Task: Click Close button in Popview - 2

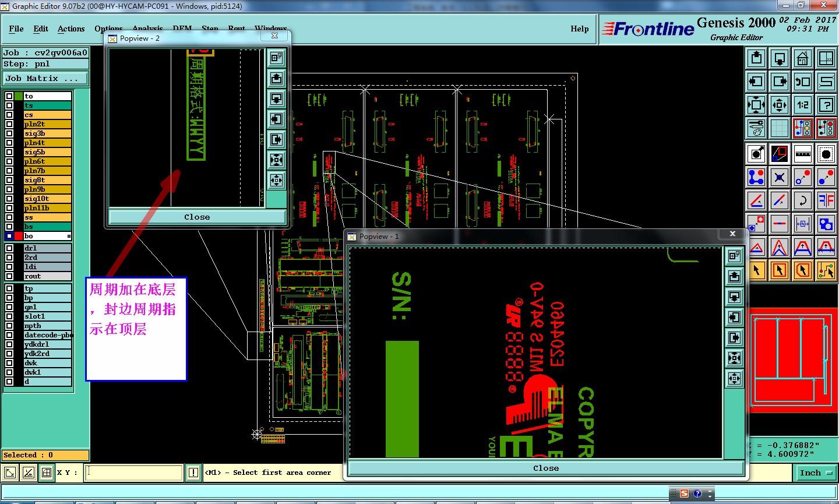Action: [x=197, y=217]
